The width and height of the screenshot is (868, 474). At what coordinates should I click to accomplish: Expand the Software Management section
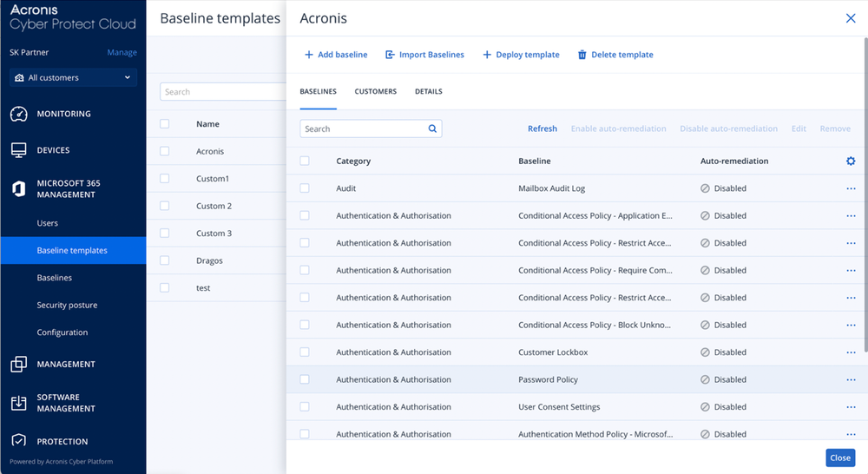click(x=73, y=403)
